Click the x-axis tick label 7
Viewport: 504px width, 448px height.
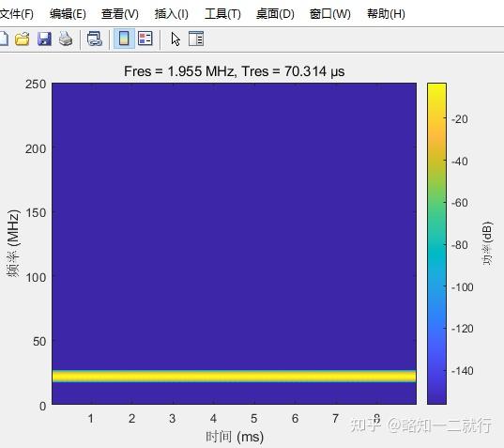pyautogui.click(x=336, y=418)
